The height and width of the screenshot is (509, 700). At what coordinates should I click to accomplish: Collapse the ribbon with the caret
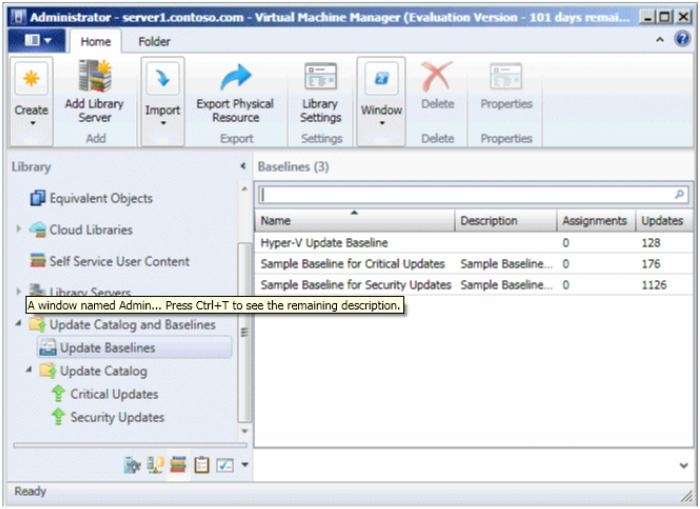click(x=660, y=40)
